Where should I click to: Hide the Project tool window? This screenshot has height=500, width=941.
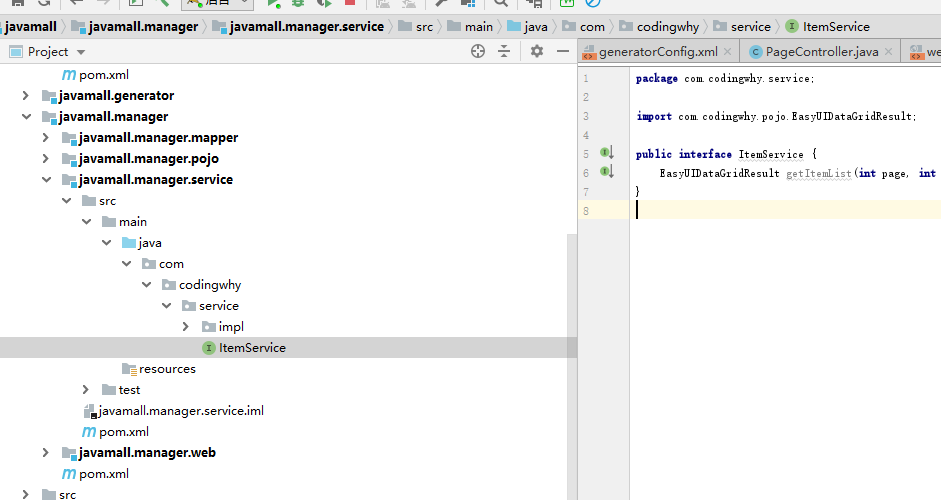point(563,51)
